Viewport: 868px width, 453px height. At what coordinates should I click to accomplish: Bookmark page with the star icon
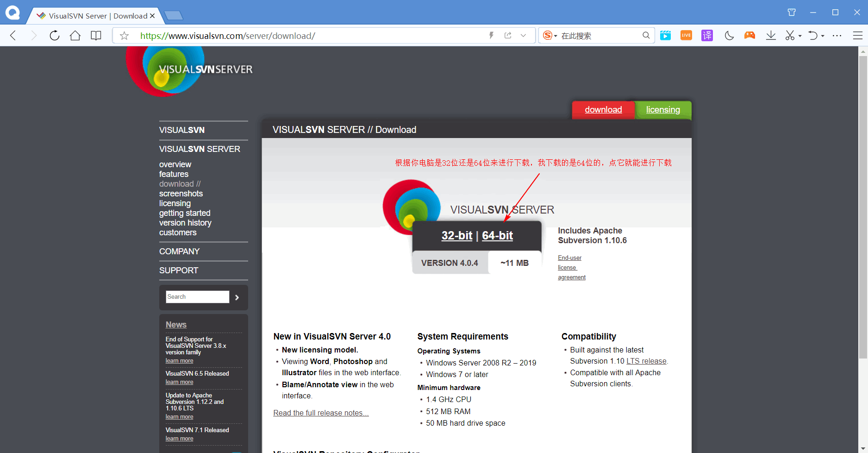point(124,36)
